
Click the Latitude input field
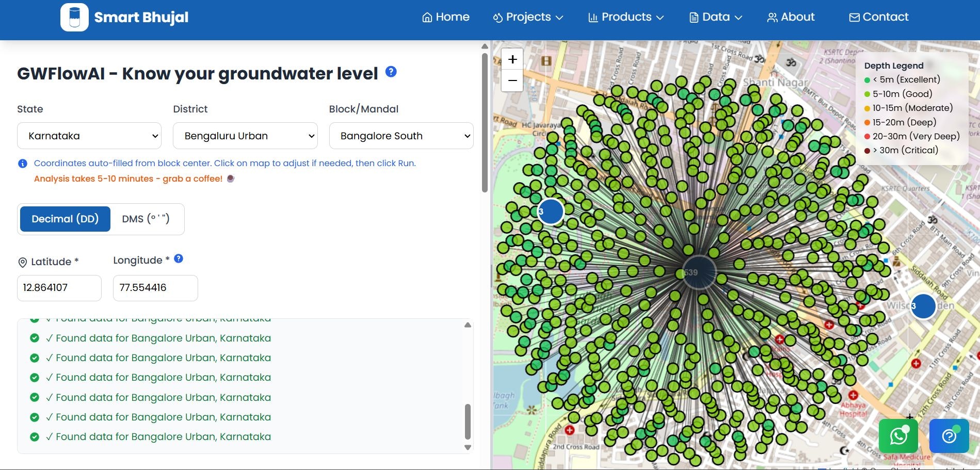coord(59,288)
